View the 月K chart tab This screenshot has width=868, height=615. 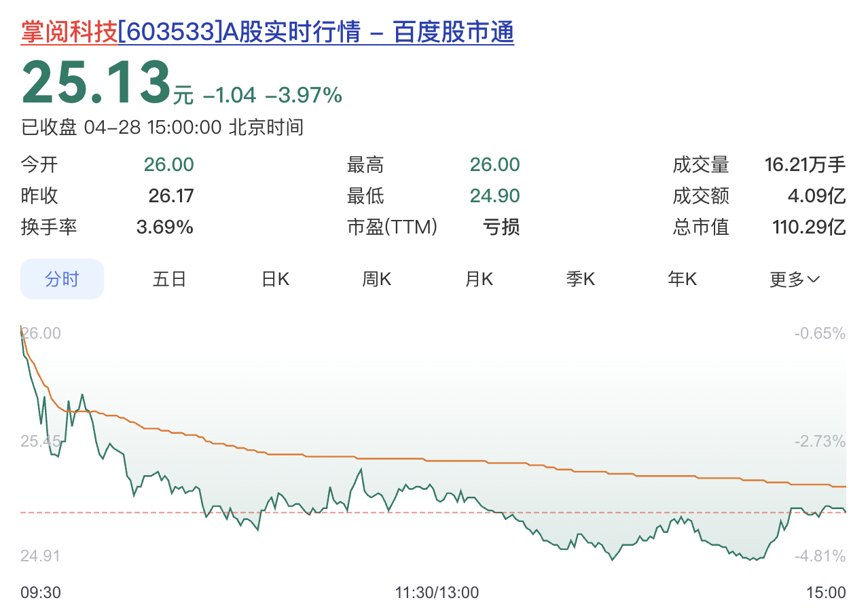coord(478,278)
